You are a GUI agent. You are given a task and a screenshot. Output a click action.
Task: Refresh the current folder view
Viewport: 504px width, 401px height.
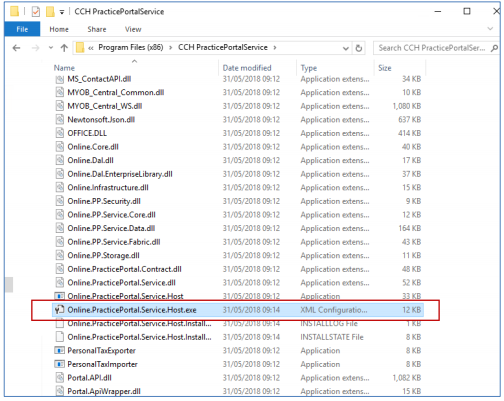tap(359, 48)
